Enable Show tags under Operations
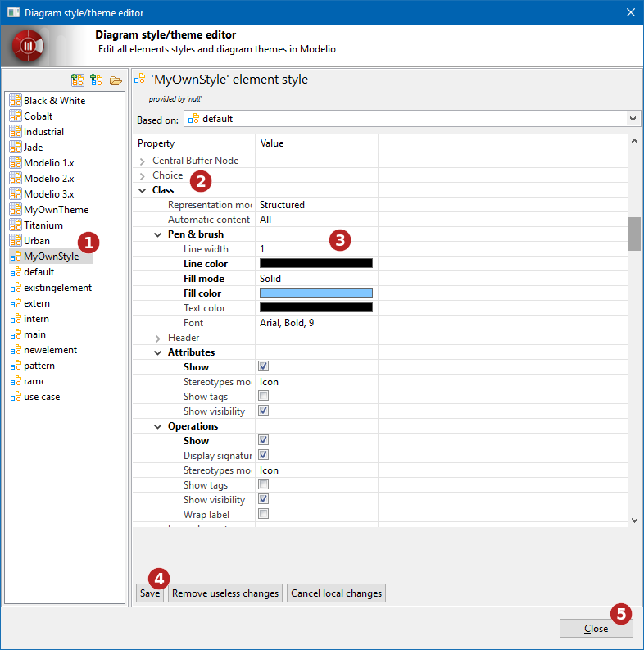The height and width of the screenshot is (650, 644). pos(264,485)
